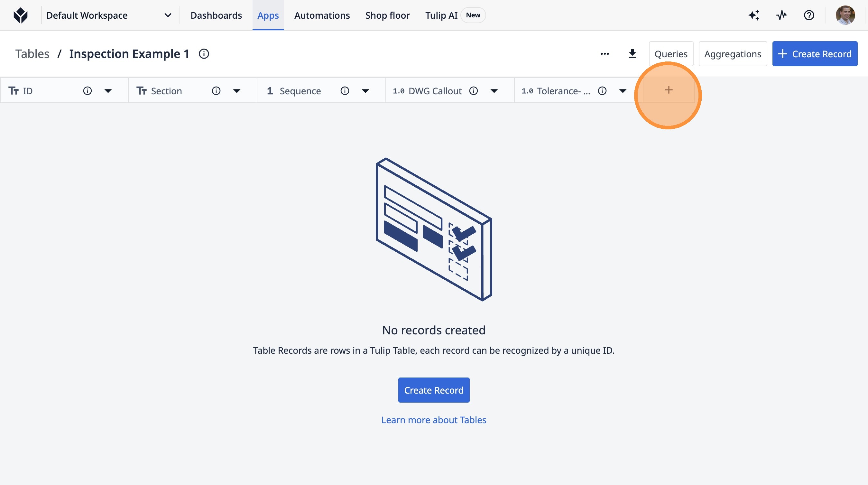Click the user profile avatar
Image resolution: width=868 pixels, height=485 pixels.
tap(845, 15)
